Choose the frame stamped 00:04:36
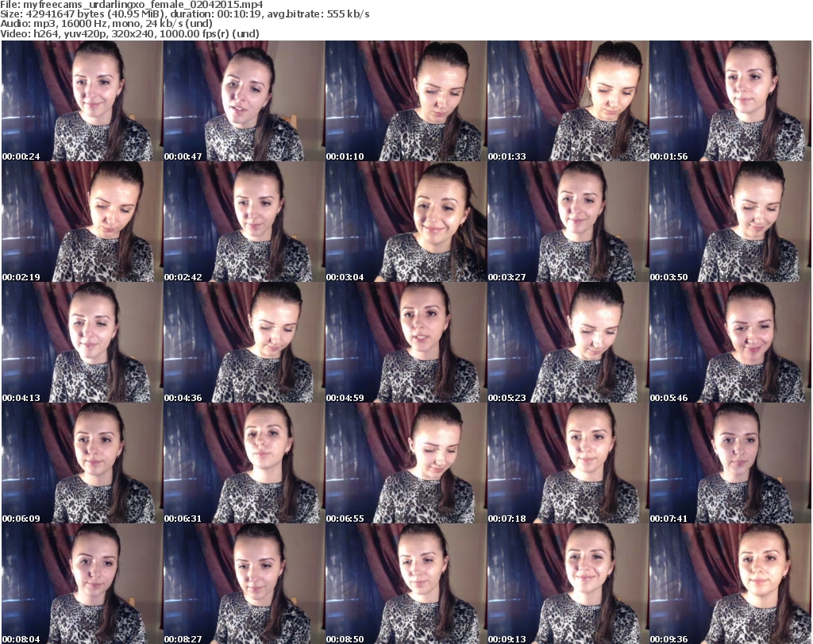This screenshot has height=644, width=813. coord(244,342)
